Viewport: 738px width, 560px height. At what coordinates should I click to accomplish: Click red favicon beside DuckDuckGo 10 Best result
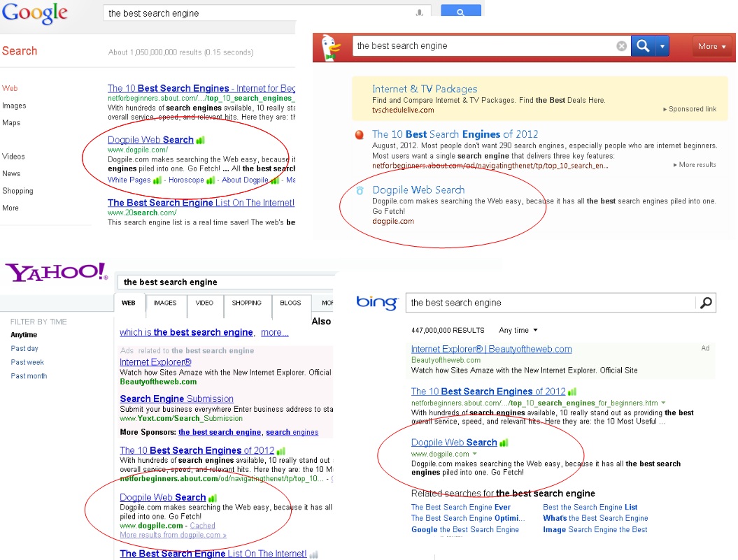pyautogui.click(x=360, y=135)
